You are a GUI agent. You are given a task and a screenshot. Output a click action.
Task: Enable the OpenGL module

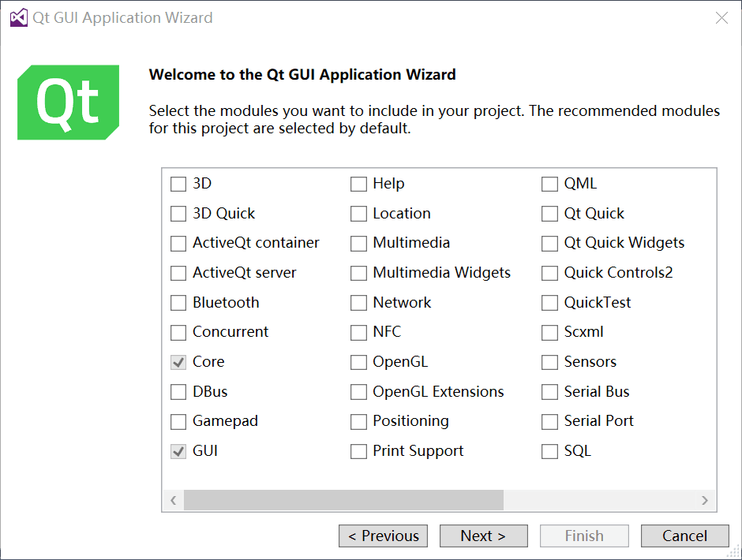(x=359, y=363)
